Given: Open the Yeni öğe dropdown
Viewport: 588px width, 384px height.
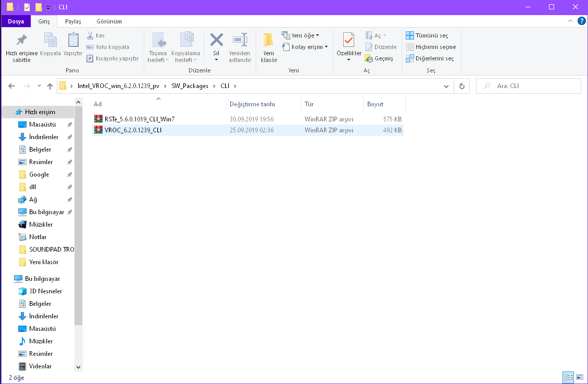Looking at the screenshot, I should [x=301, y=35].
